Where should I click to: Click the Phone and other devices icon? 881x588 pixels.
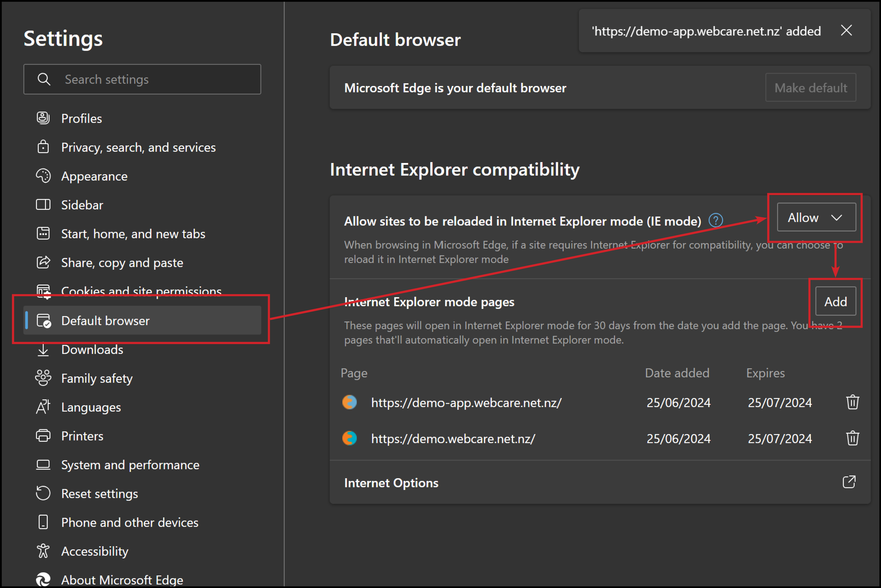pos(43,522)
